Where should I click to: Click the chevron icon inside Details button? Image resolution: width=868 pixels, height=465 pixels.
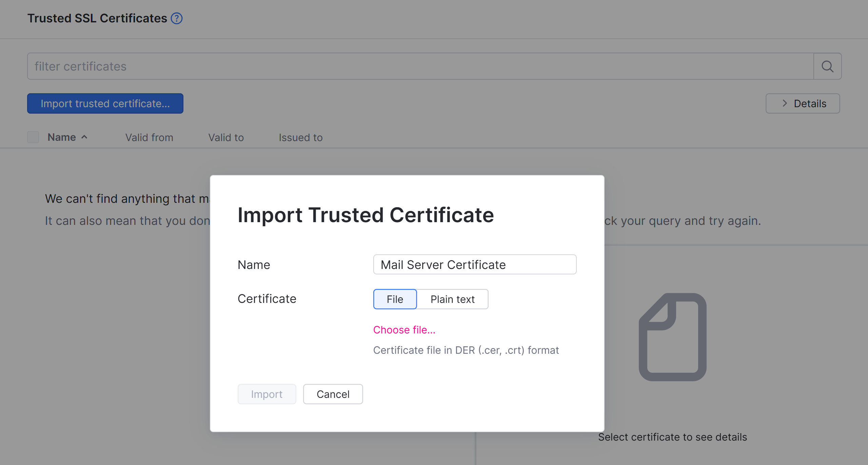point(784,103)
